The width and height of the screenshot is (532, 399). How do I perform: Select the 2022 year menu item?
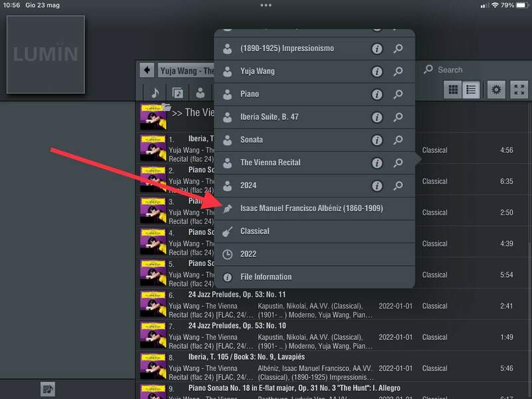coord(248,254)
